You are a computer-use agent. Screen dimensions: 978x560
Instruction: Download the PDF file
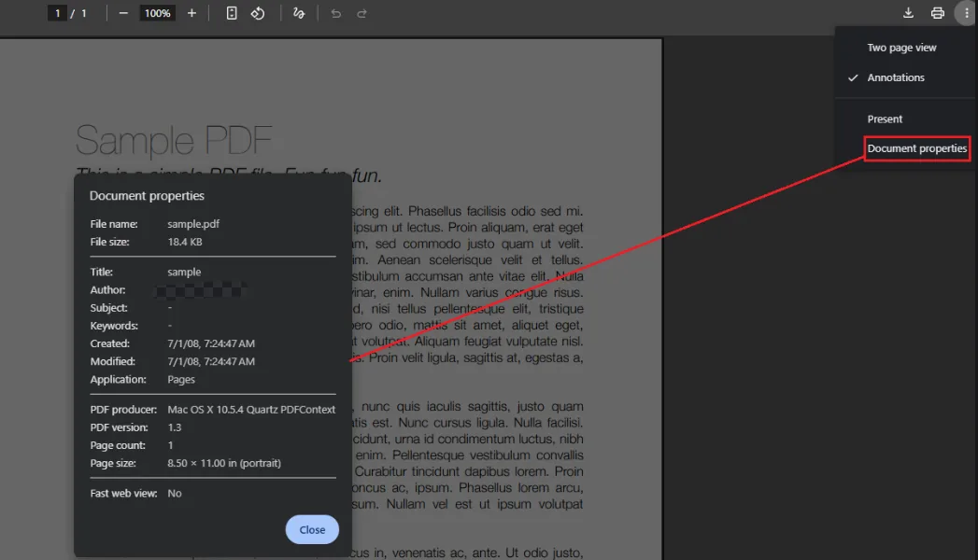(x=908, y=13)
